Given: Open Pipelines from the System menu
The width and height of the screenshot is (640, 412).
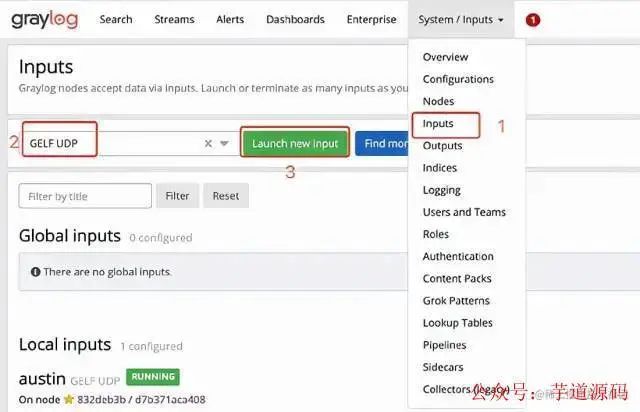Looking at the screenshot, I should coord(444,345).
